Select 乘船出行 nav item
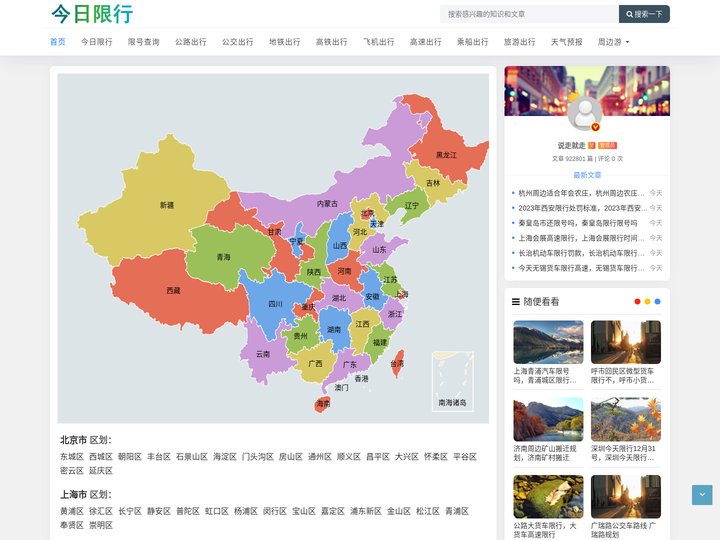 [x=472, y=42]
